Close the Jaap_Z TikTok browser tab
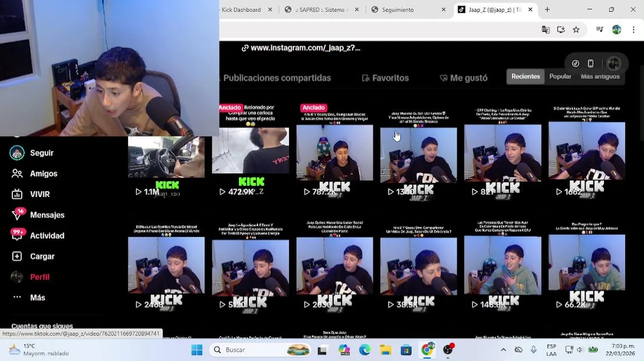 [x=530, y=10]
